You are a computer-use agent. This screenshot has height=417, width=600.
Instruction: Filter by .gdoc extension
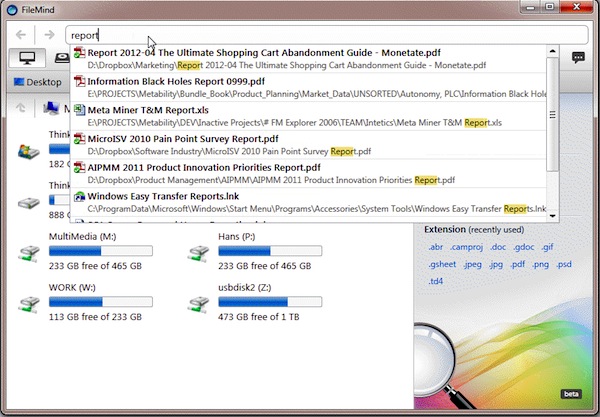pos(523,247)
